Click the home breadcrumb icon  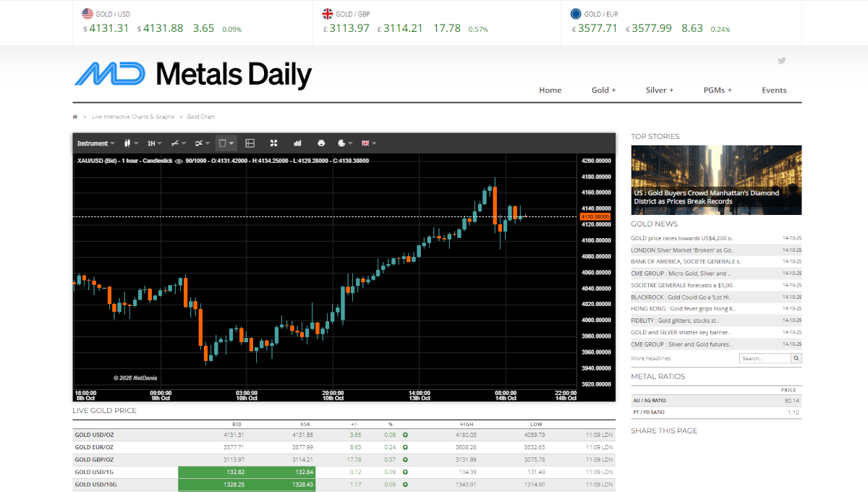(75, 116)
